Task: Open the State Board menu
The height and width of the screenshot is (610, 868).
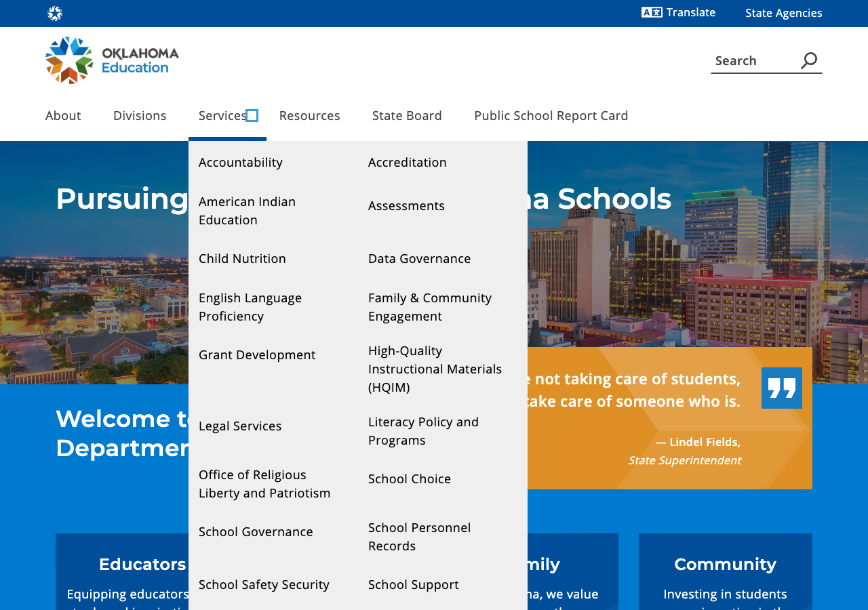Action: (407, 116)
